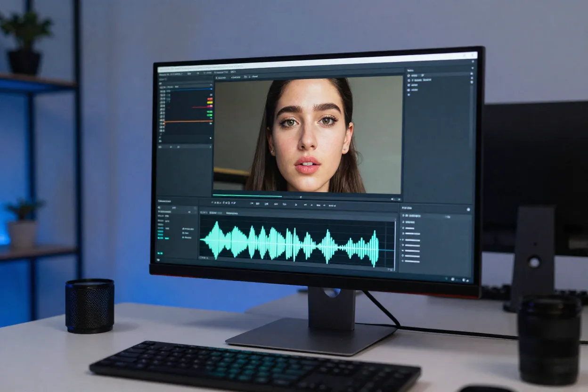
Task: Click the yellow indicator in the scope panel
Action: tap(210, 103)
